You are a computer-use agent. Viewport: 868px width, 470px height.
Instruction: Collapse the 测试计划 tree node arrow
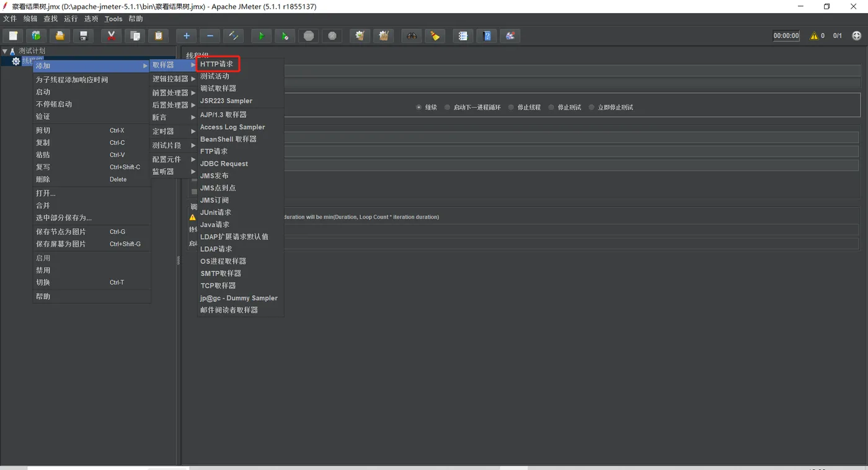5,51
